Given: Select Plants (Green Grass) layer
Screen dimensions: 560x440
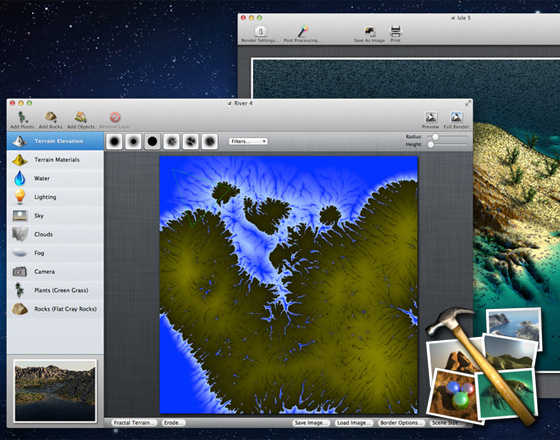Looking at the screenshot, I should (55, 290).
